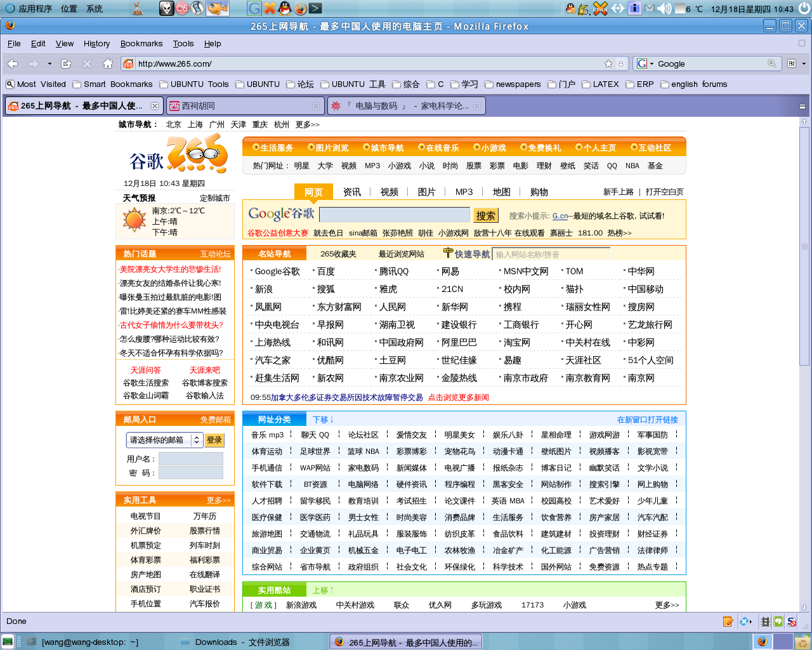The image size is (812, 650).
Task: Open the search engine selector dropdown
Action: point(645,63)
